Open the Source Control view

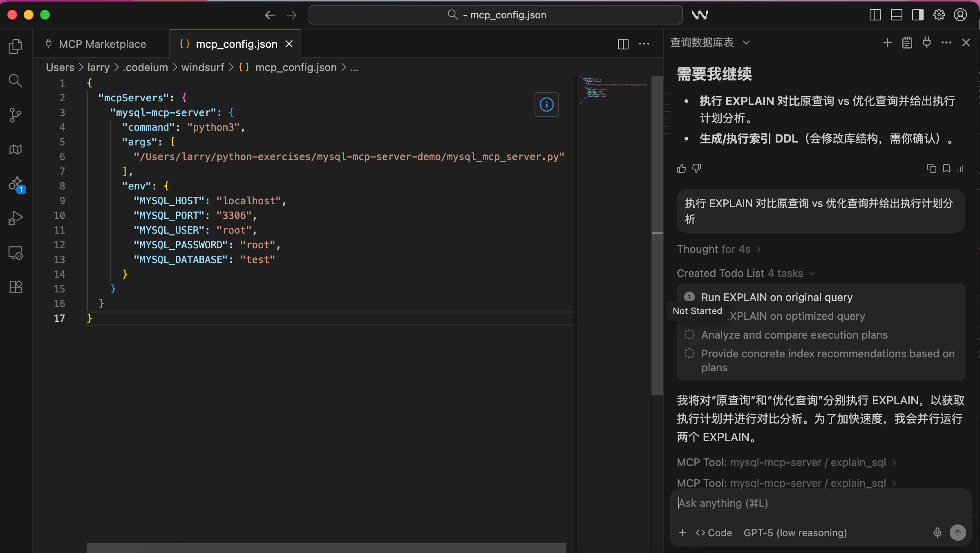pos(15,115)
